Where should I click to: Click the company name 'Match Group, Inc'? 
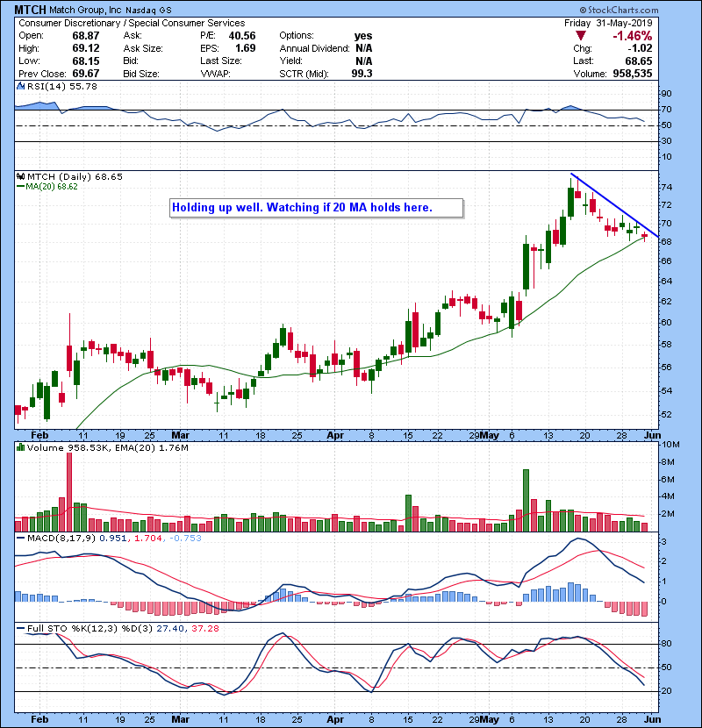[x=85, y=10]
